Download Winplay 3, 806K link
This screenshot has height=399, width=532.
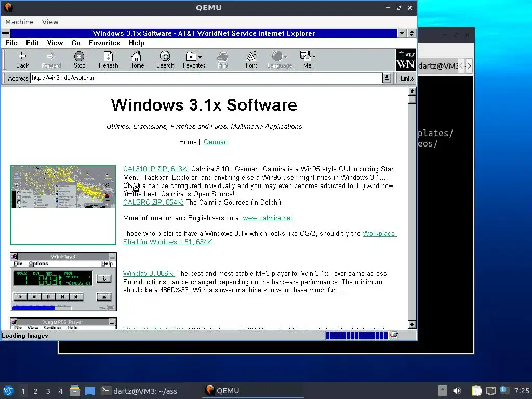pyautogui.click(x=149, y=273)
